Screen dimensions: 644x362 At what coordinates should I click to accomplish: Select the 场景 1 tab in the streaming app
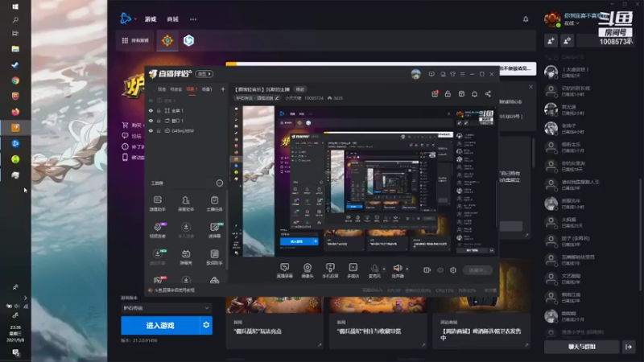click(192, 89)
